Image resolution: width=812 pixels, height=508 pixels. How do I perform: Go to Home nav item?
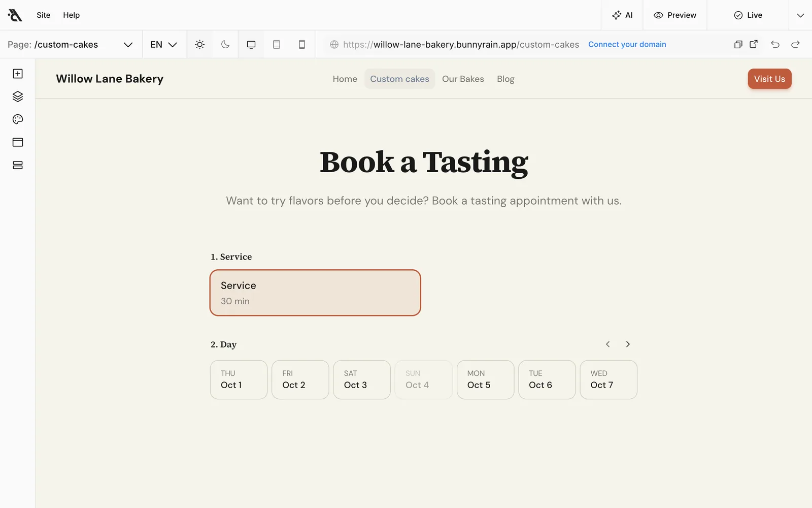tap(345, 79)
